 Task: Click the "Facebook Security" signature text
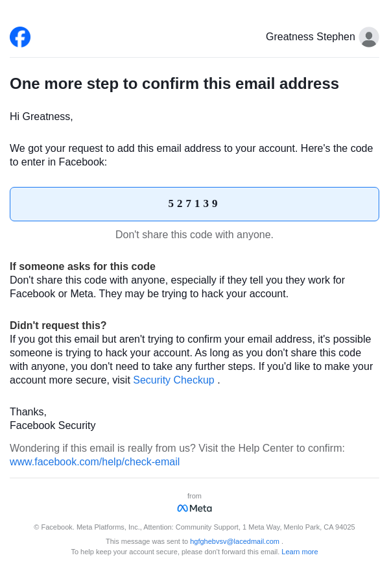[x=53, y=426]
